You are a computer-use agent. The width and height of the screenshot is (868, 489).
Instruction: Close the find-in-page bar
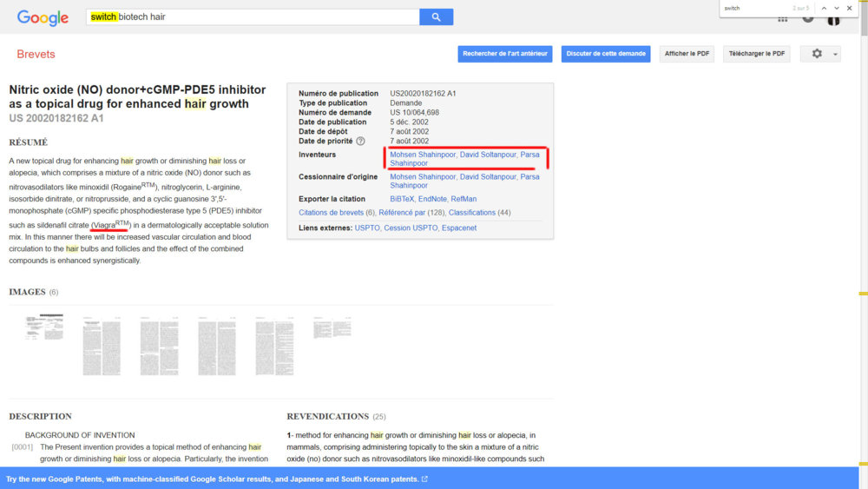tap(851, 8)
